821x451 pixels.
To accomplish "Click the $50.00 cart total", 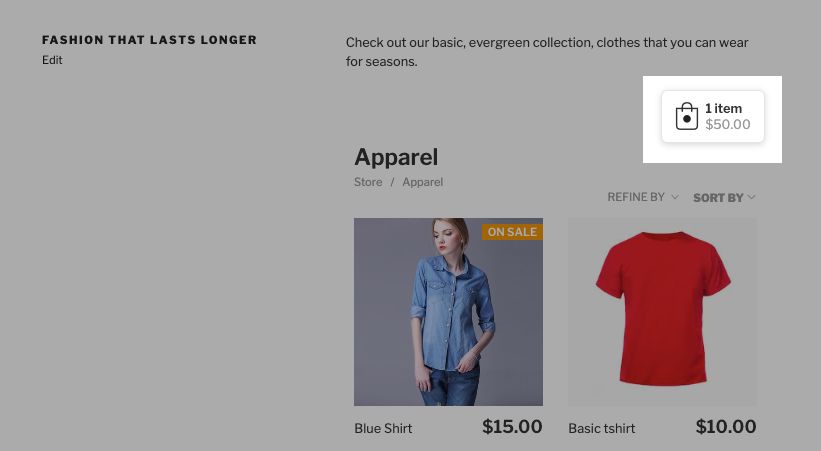I will 727,125.
